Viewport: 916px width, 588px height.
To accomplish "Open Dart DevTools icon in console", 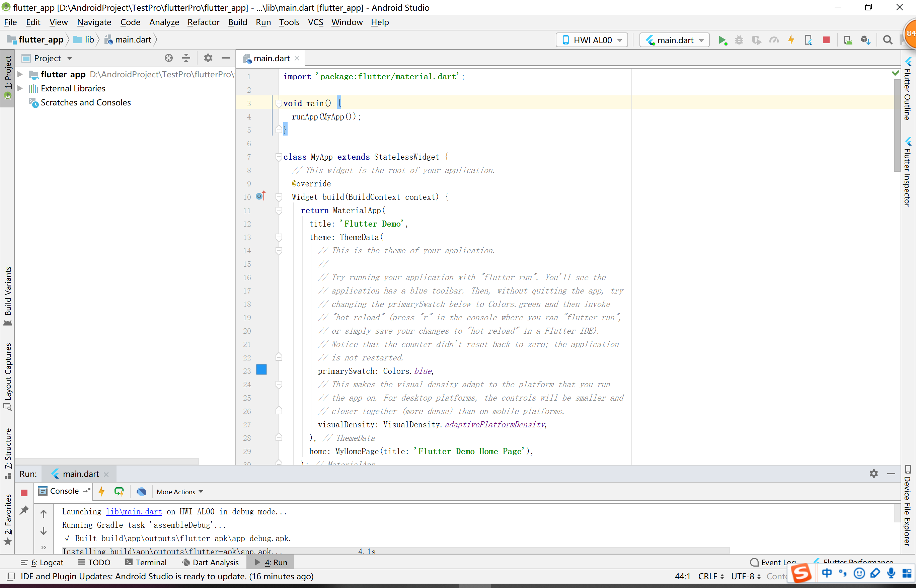I will (x=141, y=491).
